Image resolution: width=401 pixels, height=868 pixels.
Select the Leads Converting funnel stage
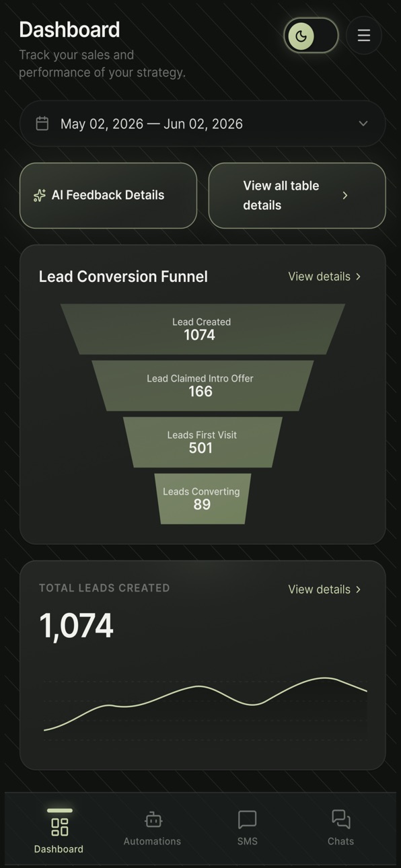[x=203, y=499]
